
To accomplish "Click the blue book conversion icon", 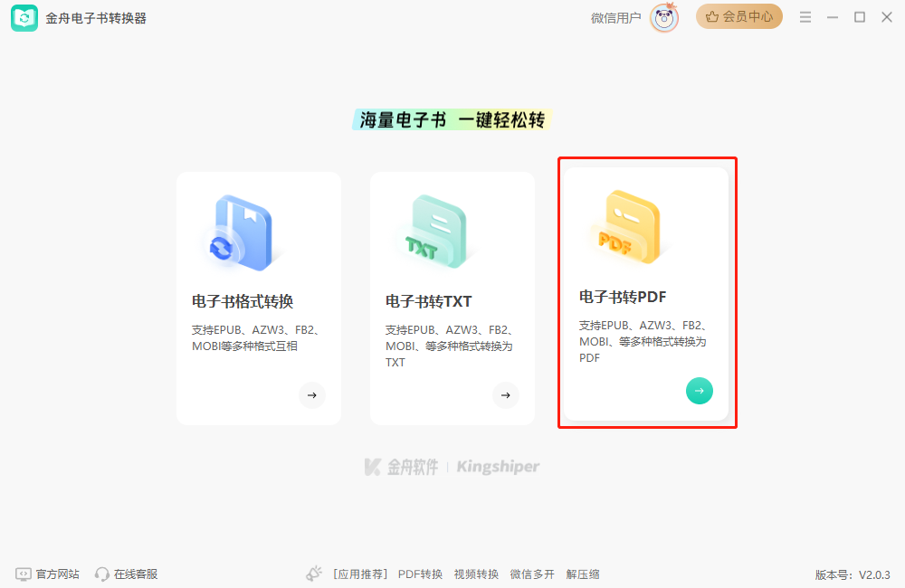I will click(242, 233).
